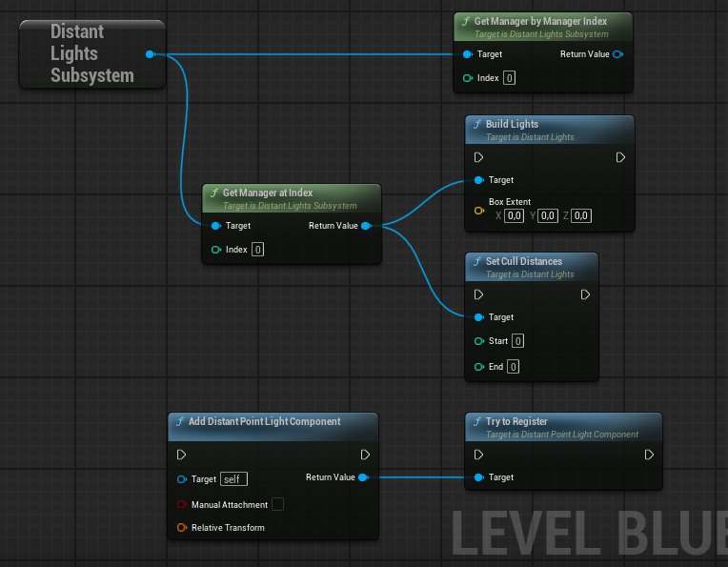
Task: Toggle the Manual Attachment checkbox
Action: pos(277,504)
